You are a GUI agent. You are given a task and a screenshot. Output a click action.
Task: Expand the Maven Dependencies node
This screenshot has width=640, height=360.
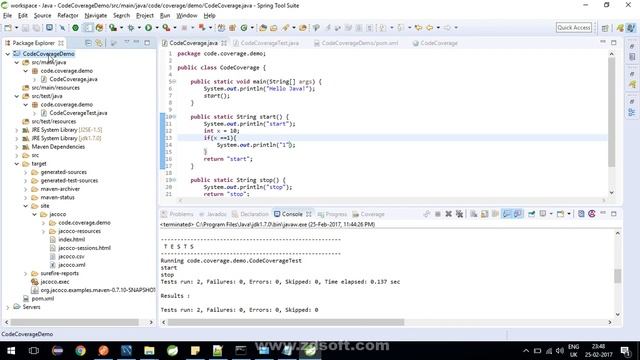pos(17,147)
